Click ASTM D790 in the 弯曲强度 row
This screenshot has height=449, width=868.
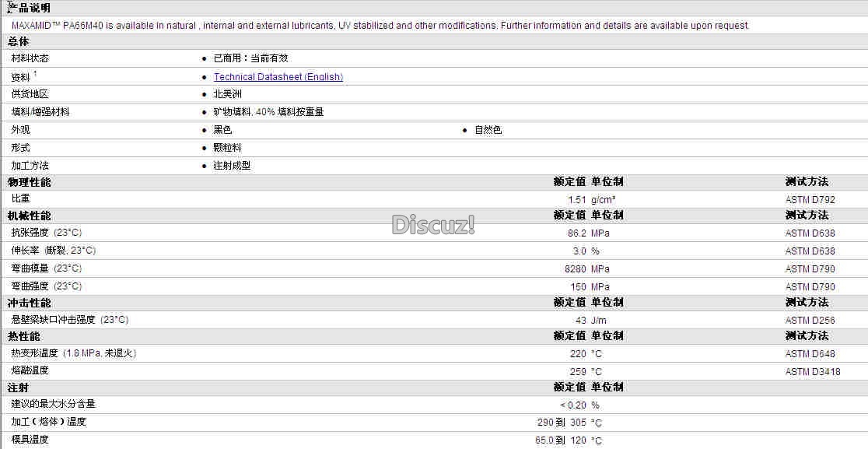click(810, 287)
